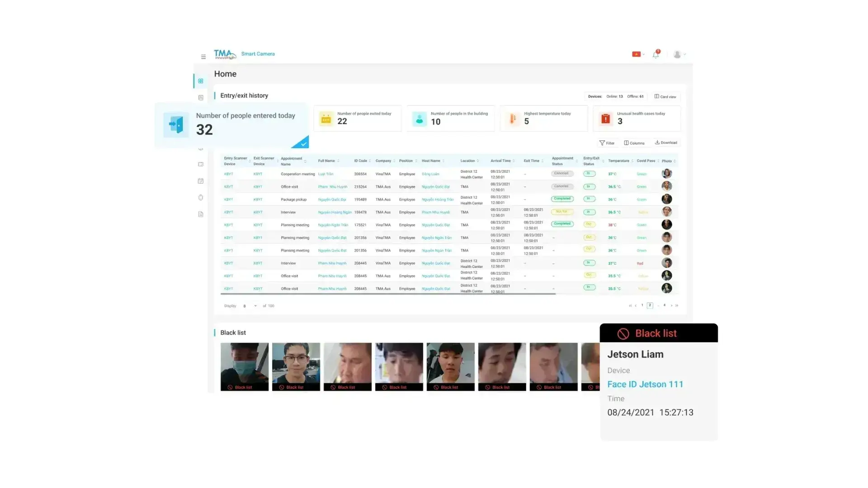
Task: Open the document report sidebar icon
Action: click(x=201, y=214)
